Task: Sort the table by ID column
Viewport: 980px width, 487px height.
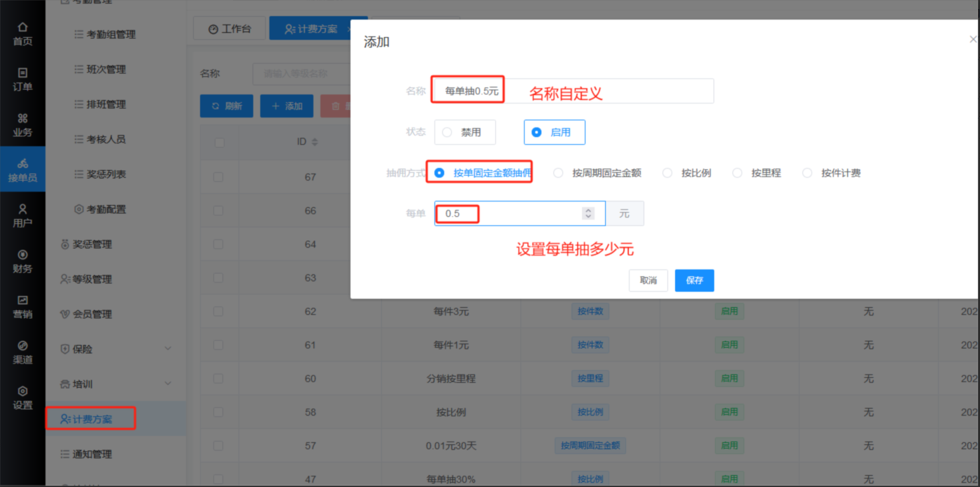Action: click(314, 142)
